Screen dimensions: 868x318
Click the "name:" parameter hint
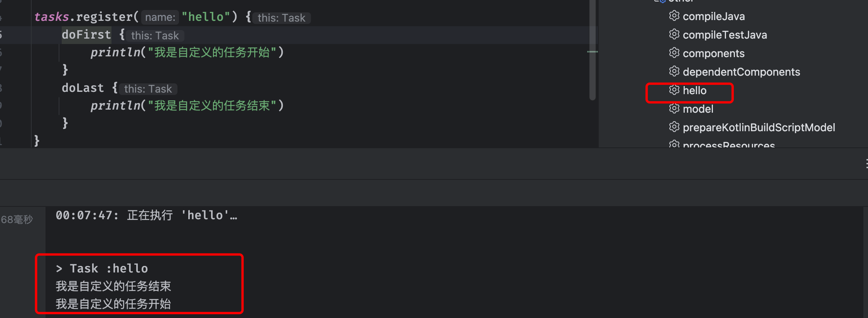pos(160,17)
